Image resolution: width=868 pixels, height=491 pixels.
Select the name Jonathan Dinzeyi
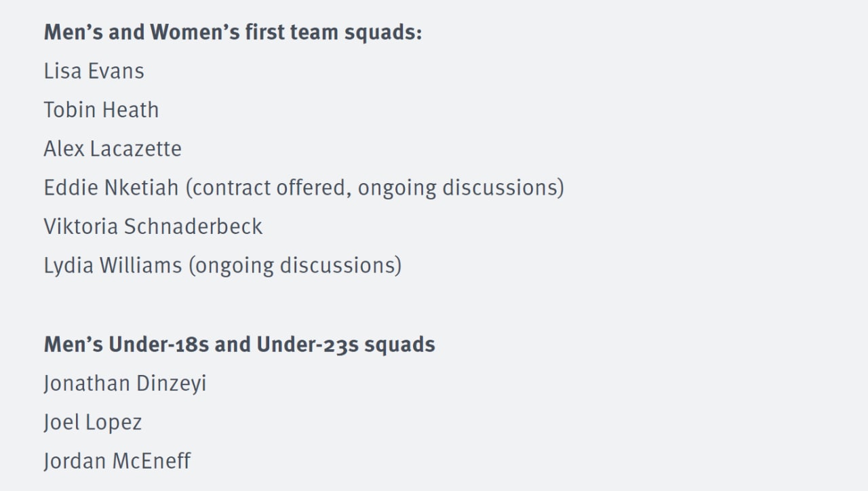click(125, 384)
